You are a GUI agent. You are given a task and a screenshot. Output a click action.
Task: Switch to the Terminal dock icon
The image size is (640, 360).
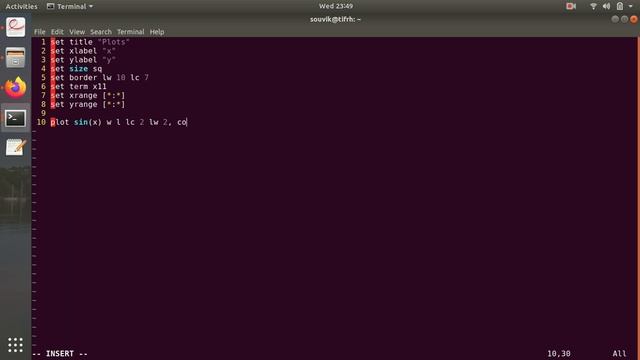pos(16,118)
